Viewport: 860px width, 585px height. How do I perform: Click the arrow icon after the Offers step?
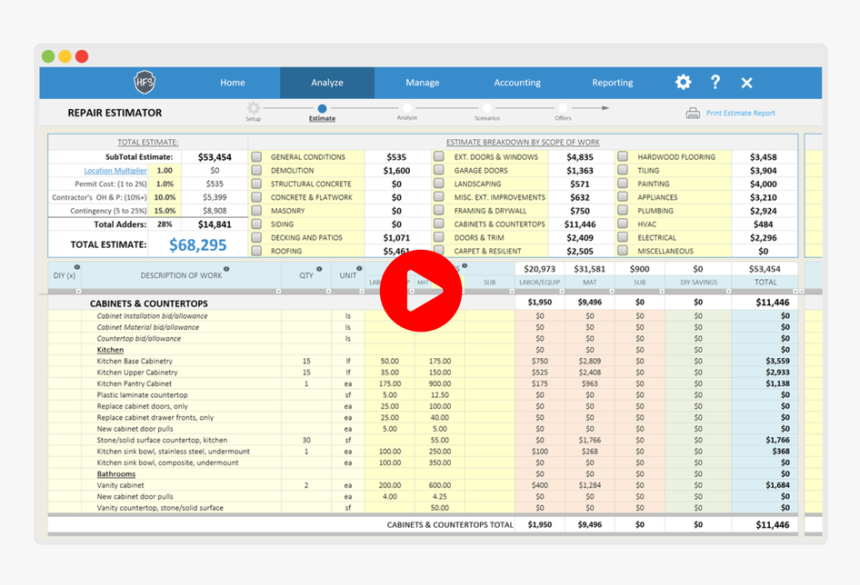coord(605,107)
